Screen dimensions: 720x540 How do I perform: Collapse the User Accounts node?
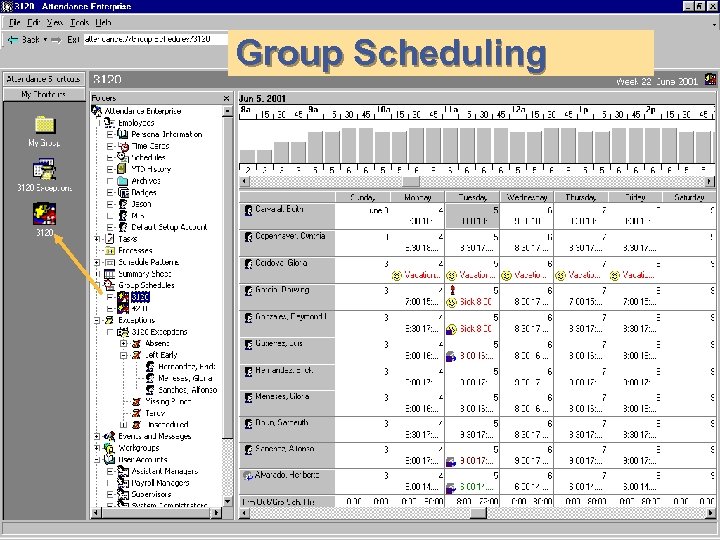(x=97, y=459)
